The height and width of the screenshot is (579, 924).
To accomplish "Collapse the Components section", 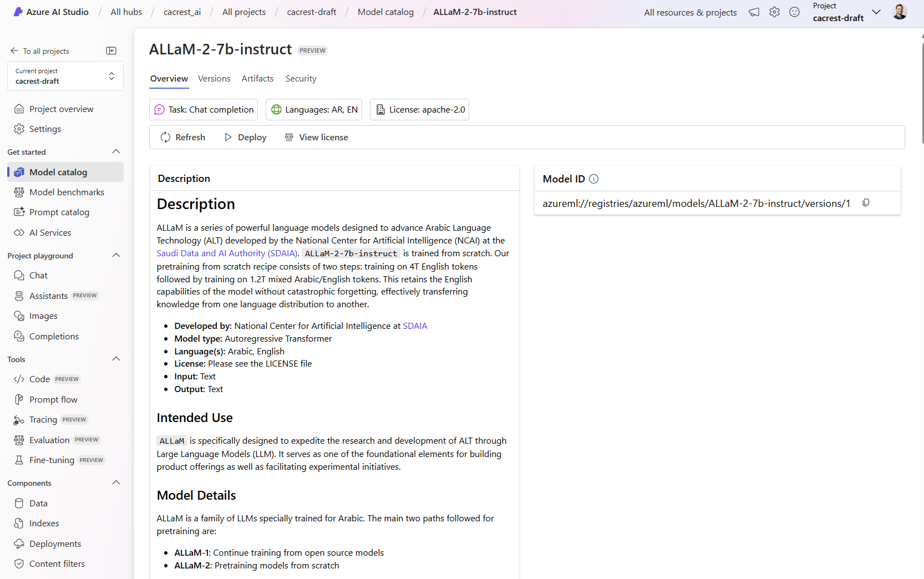I will click(116, 483).
